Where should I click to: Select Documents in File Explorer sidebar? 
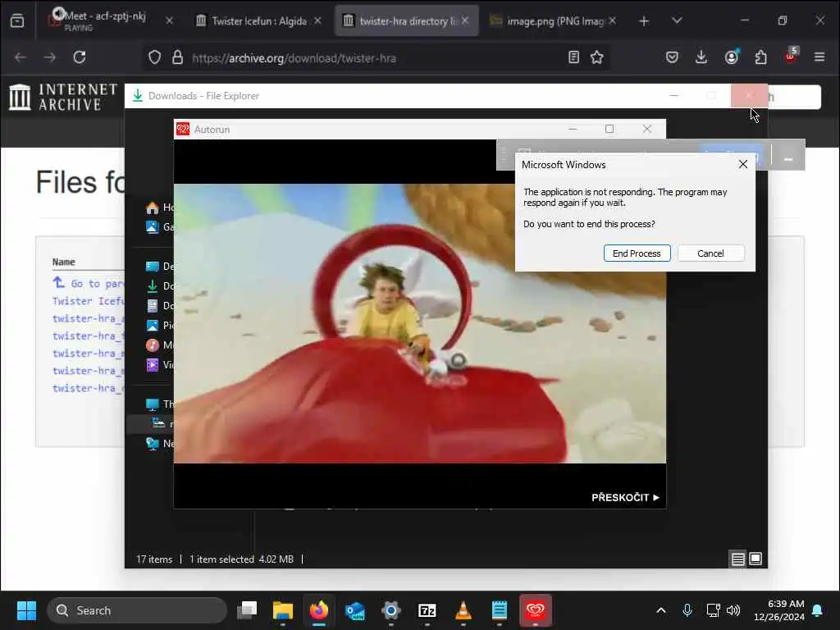pyautogui.click(x=160, y=306)
